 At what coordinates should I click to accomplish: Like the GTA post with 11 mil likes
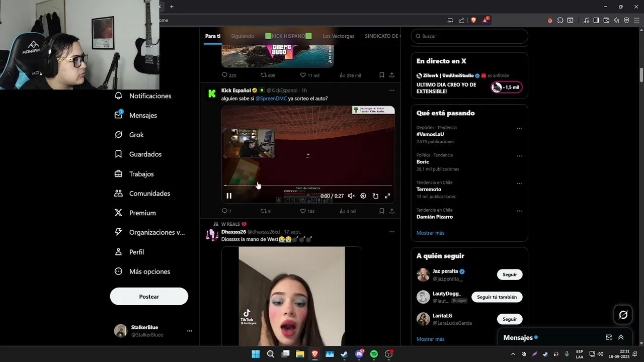[x=310, y=75]
